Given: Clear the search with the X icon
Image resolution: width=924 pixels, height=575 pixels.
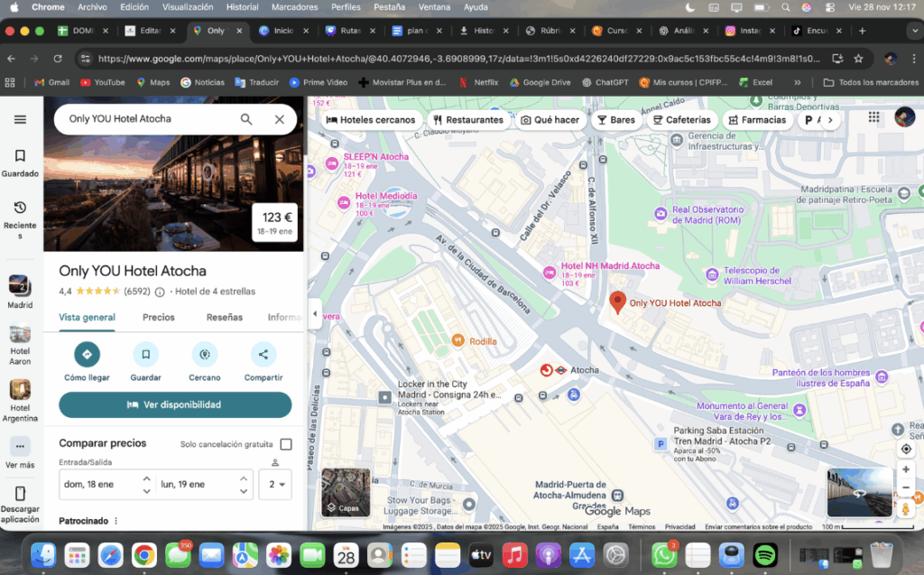Looking at the screenshot, I should 280,119.
